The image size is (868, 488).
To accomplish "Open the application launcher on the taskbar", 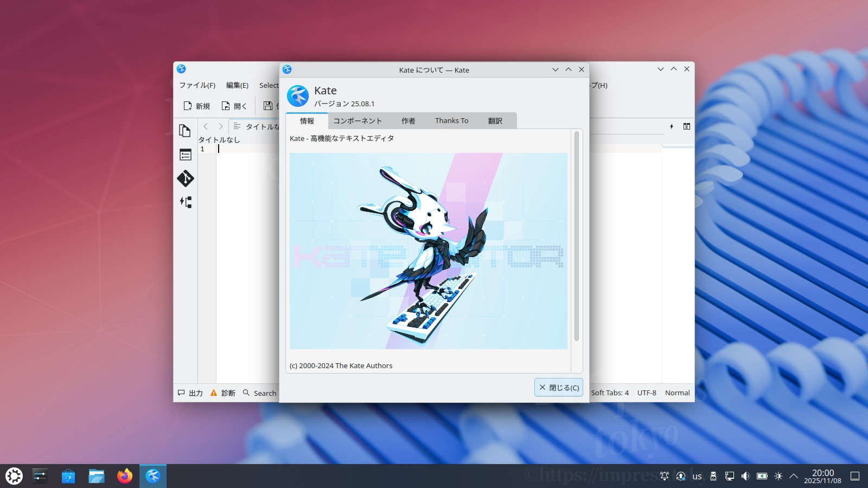I will [x=14, y=476].
